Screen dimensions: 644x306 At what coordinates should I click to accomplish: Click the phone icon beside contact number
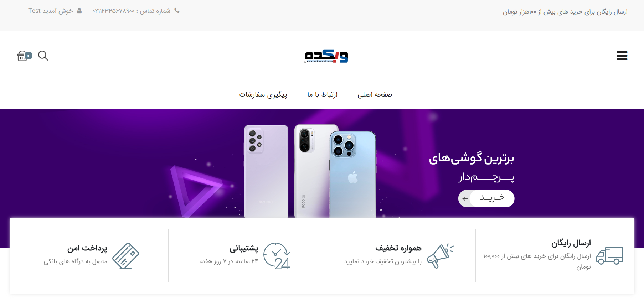(177, 11)
